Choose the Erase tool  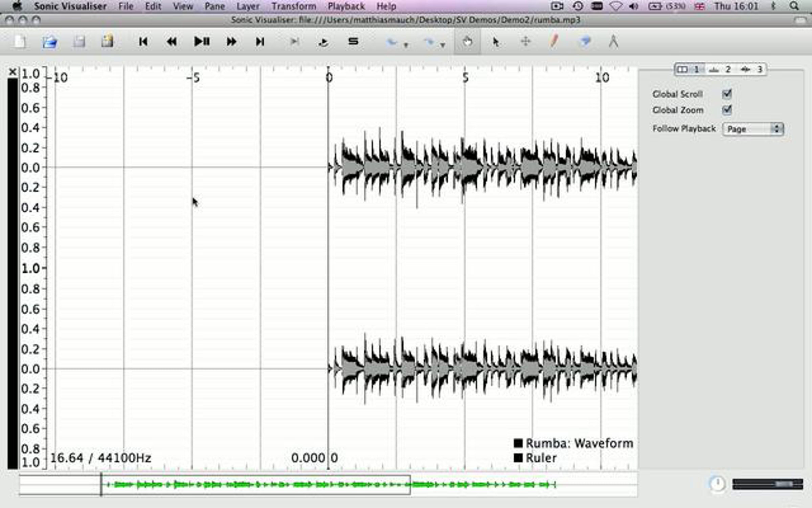585,42
